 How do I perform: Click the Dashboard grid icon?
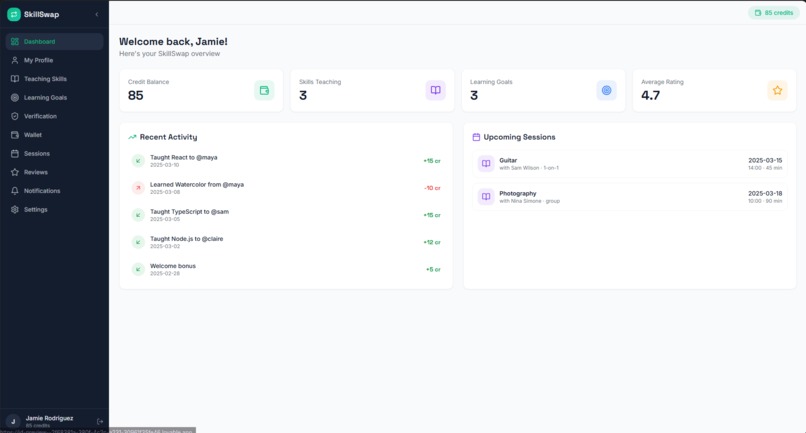pyautogui.click(x=15, y=42)
